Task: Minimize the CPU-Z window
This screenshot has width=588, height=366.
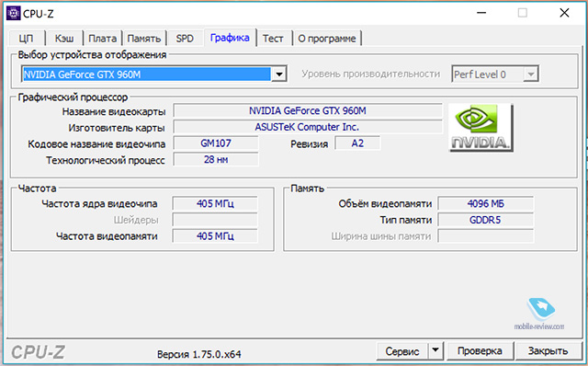Action: 481,13
